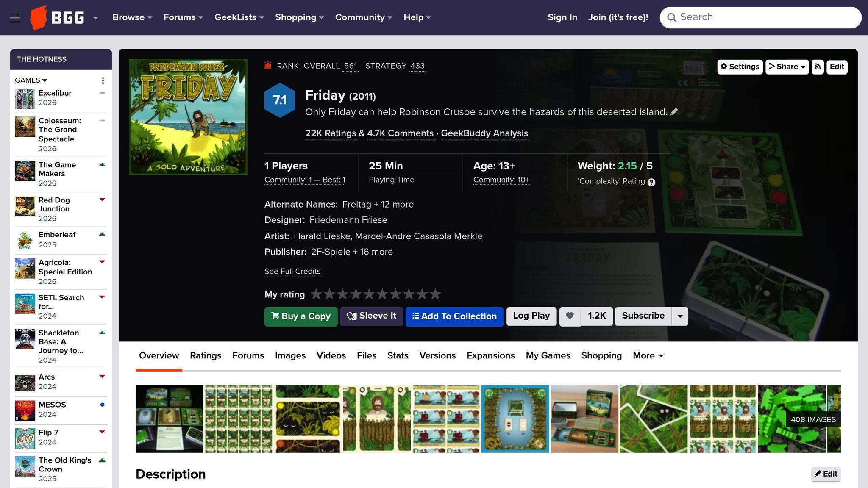The image size is (868, 488).
Task: Open the Settings button
Action: [740, 67]
